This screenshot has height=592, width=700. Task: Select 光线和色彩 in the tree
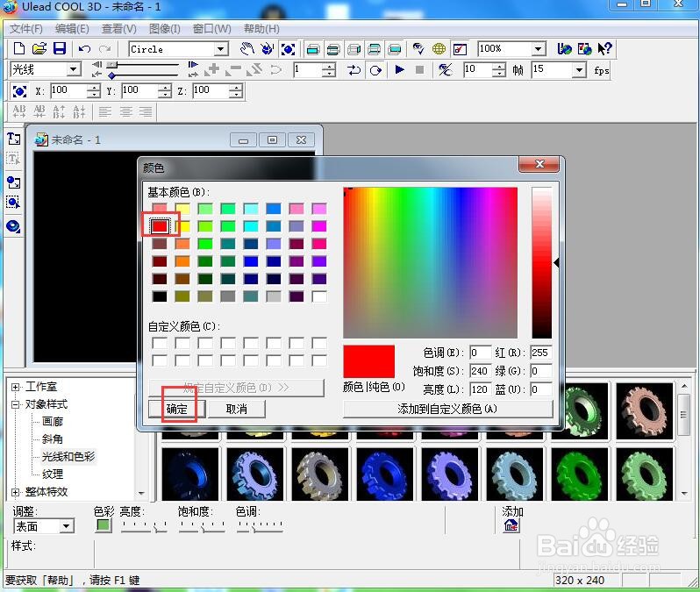pyautogui.click(x=68, y=456)
